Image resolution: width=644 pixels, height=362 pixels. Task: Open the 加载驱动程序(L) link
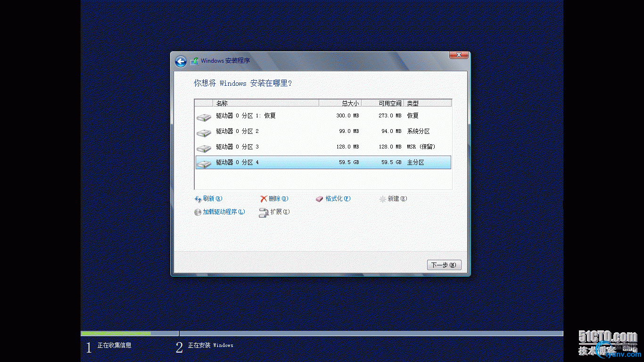(224, 212)
